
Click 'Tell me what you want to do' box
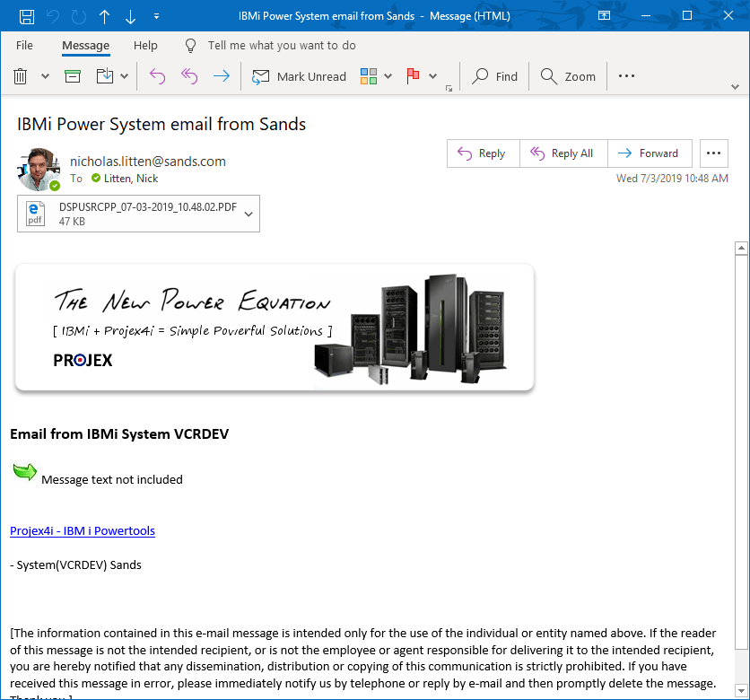coord(282,46)
